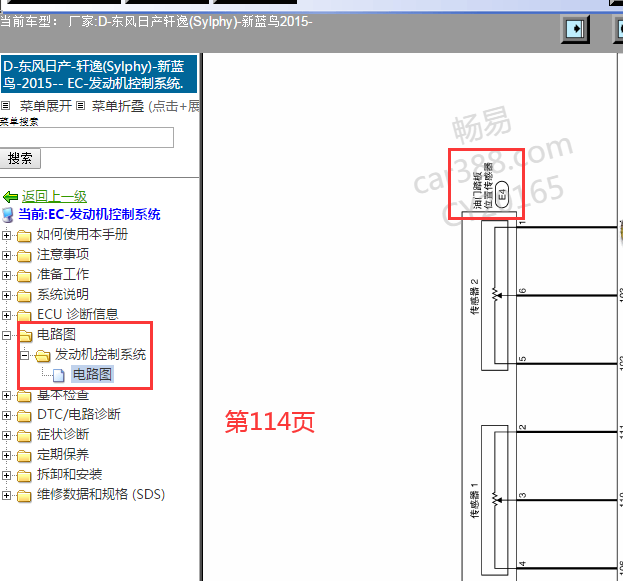Screen dimensions: 623x581
Task: Click the 返回上一级 link
Action: [x=54, y=197]
